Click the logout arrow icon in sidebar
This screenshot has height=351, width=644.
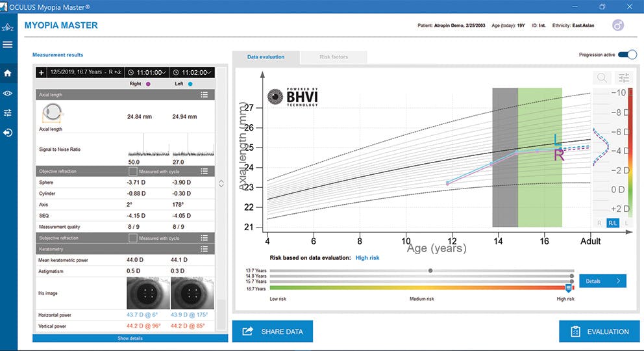(8, 133)
